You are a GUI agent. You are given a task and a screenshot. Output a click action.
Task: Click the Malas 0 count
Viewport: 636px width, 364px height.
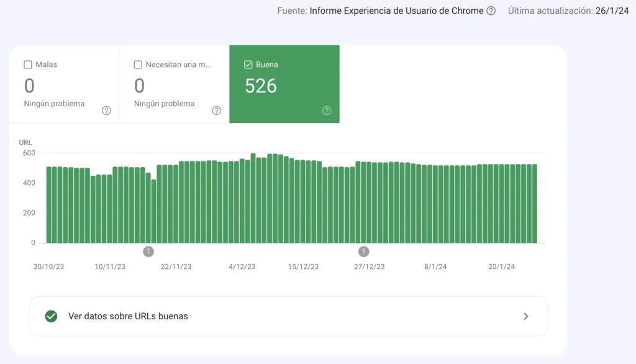(29, 86)
